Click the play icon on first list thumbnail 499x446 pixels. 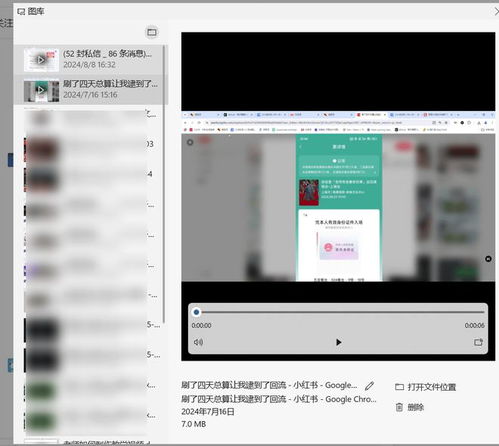point(41,60)
